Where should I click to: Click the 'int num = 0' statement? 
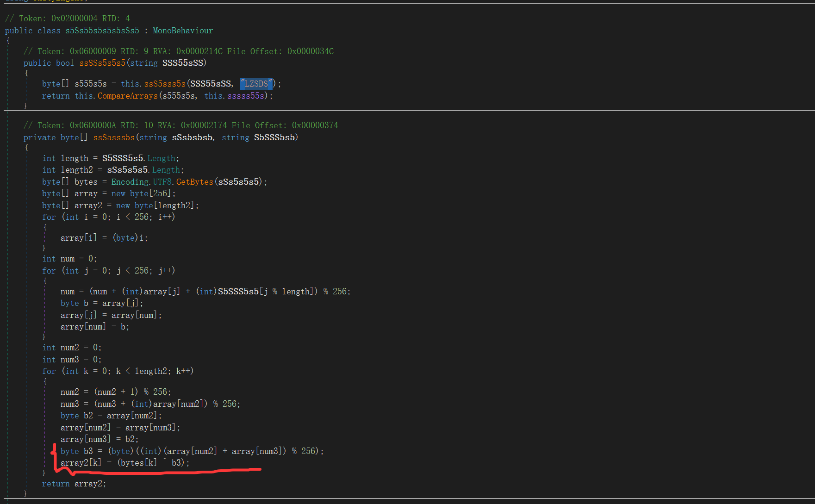click(x=69, y=259)
